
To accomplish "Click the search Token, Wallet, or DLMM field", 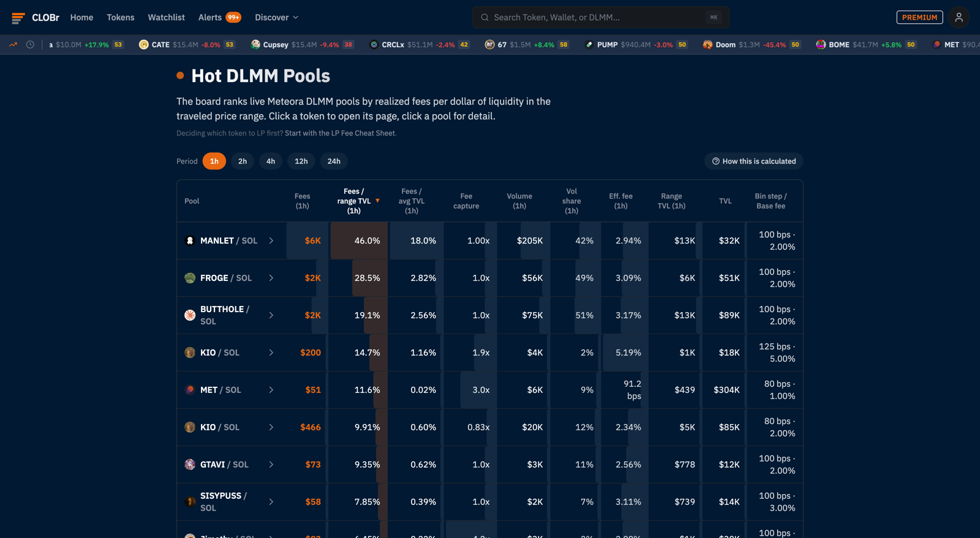I will 601,17.
